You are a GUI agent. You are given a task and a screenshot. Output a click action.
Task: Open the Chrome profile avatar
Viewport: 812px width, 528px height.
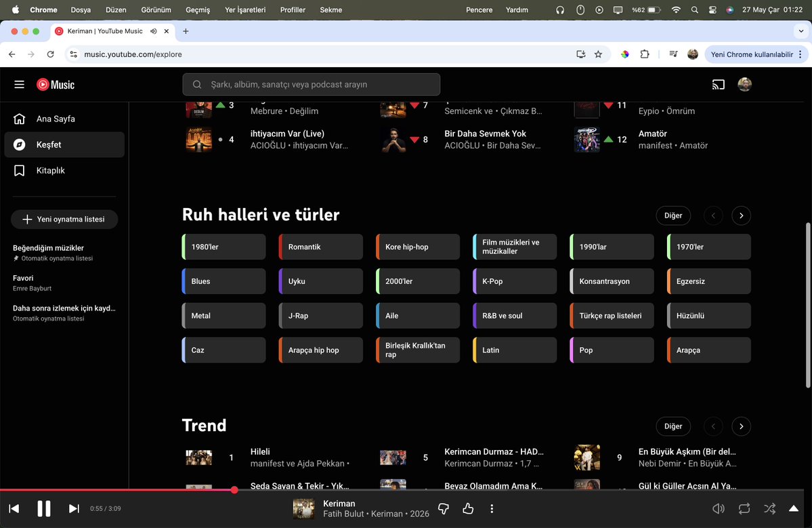tap(693, 54)
